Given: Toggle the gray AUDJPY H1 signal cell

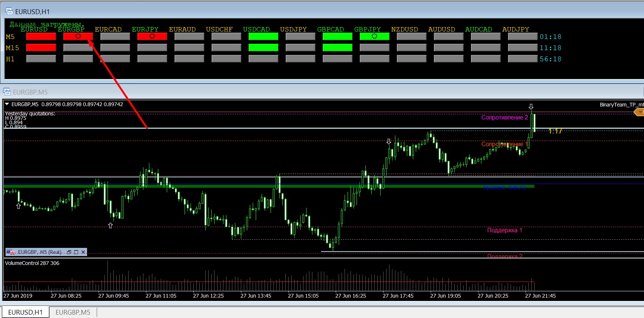Looking at the screenshot, I should click(x=522, y=59).
